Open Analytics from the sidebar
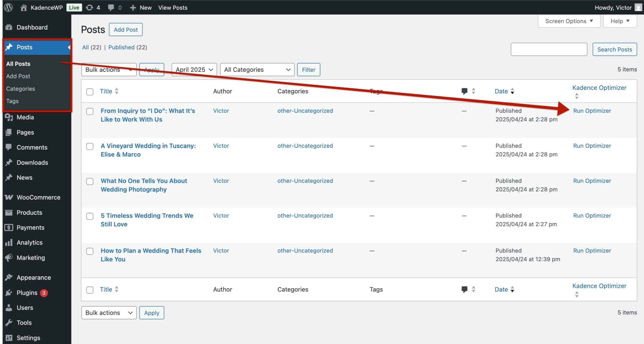This screenshot has height=344, width=644. click(x=29, y=242)
